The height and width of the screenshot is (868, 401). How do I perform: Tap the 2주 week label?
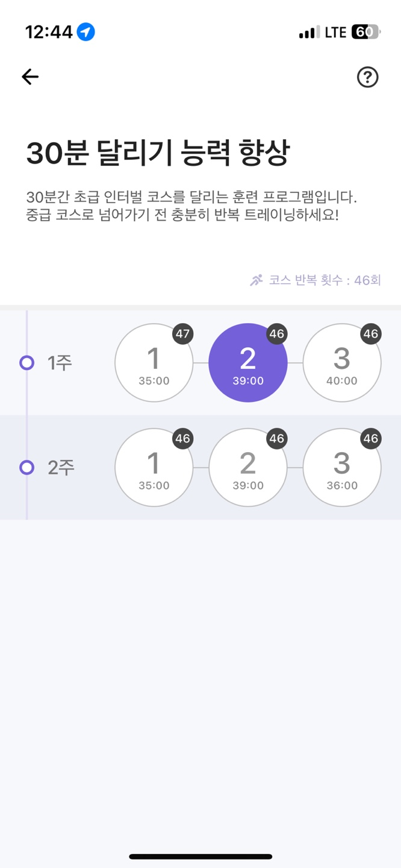point(61,468)
